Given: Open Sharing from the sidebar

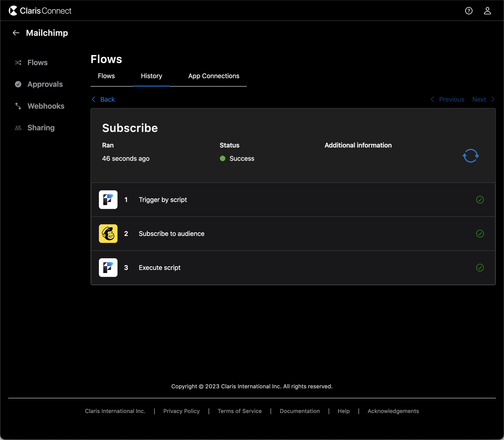Looking at the screenshot, I should [41, 128].
